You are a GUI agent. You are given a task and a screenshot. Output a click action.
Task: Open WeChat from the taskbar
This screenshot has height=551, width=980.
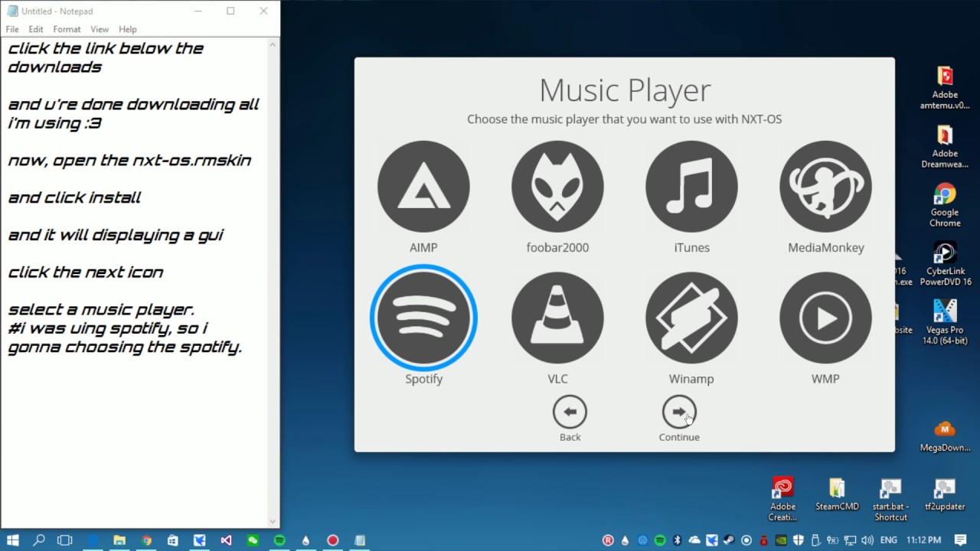[253, 540]
